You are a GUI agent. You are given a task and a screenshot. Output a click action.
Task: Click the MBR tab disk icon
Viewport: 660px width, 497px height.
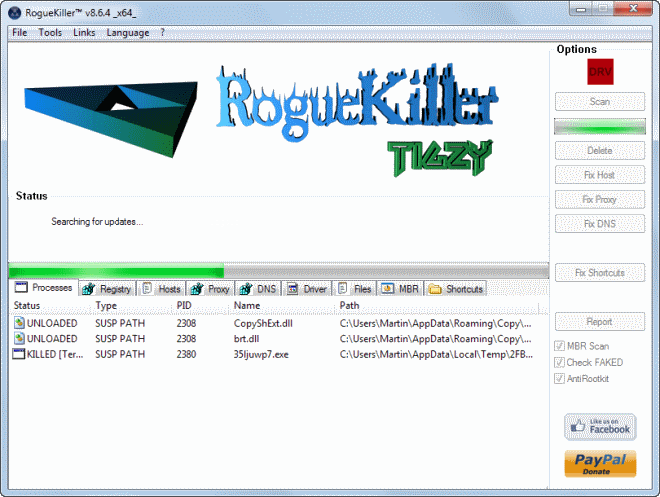pyautogui.click(x=387, y=289)
